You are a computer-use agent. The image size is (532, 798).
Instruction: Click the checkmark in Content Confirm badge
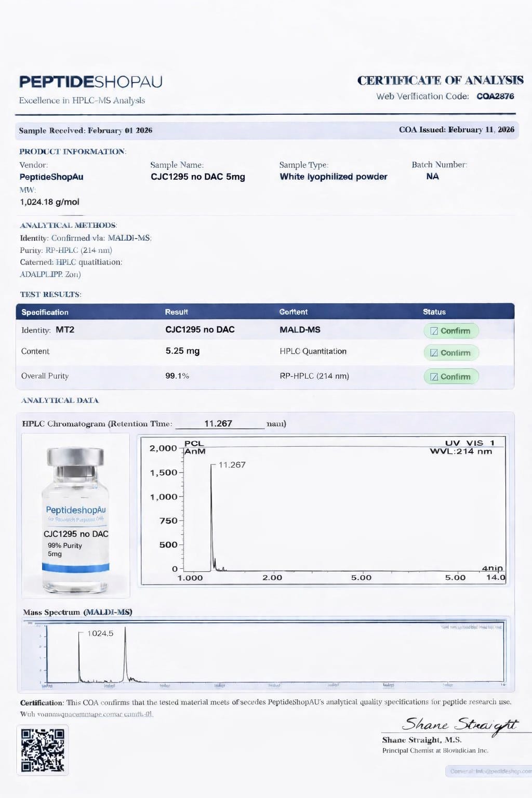click(x=434, y=353)
